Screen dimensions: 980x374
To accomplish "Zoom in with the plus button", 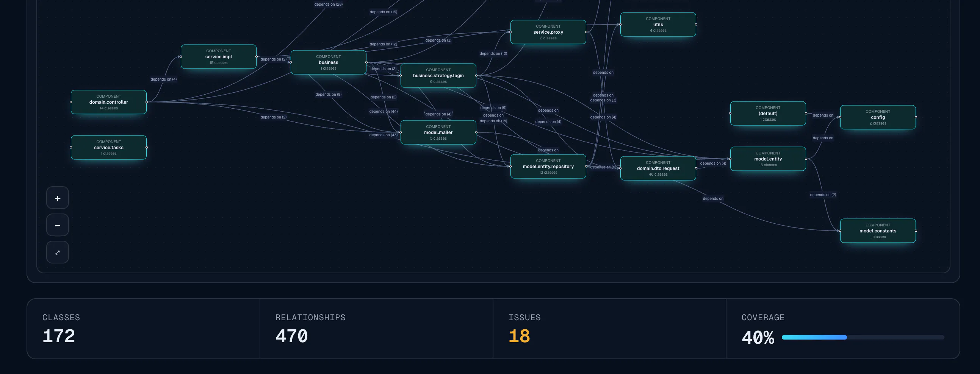I will (x=58, y=198).
